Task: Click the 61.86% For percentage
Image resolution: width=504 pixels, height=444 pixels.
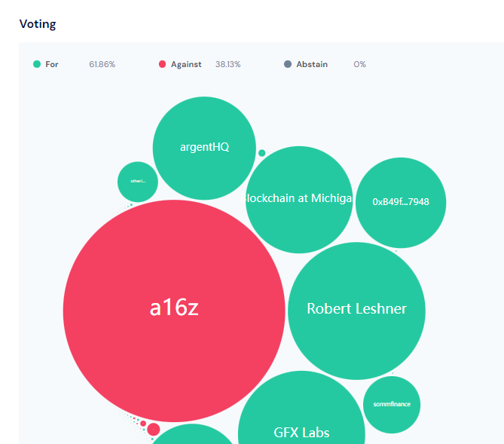Action: pyautogui.click(x=102, y=65)
